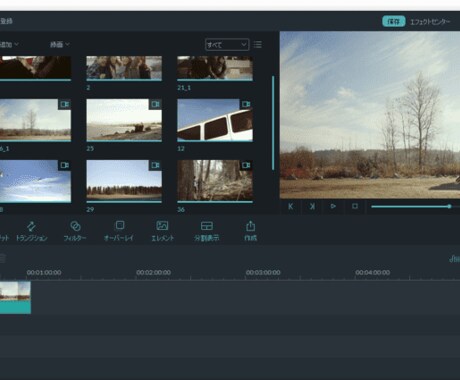Select media thumbnail labeled 25

pyautogui.click(x=124, y=120)
